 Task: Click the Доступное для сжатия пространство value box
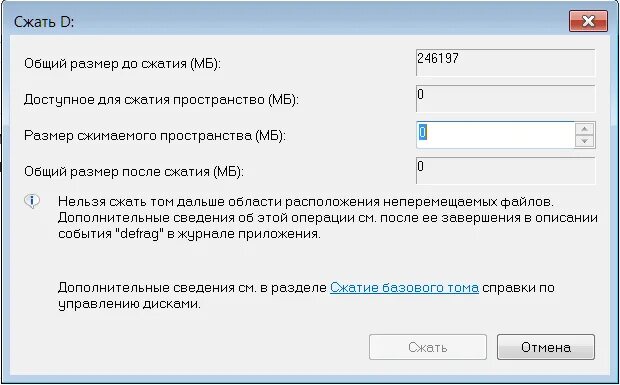point(505,98)
